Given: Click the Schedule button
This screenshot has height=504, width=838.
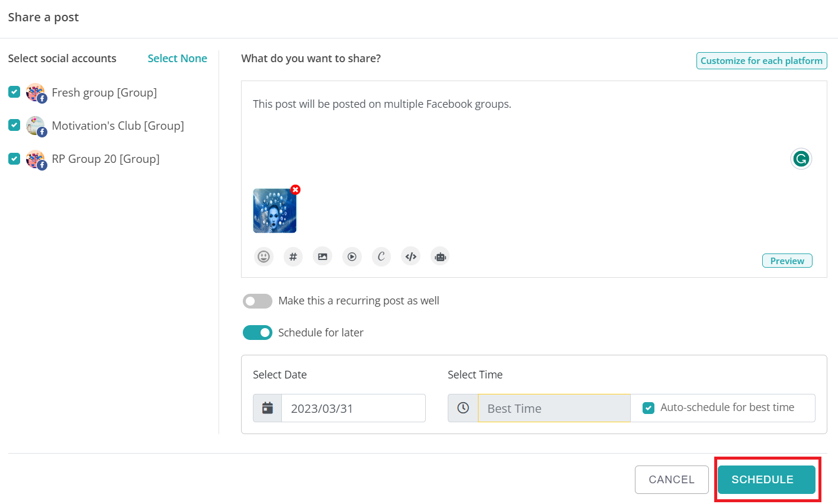Looking at the screenshot, I should 766,479.
